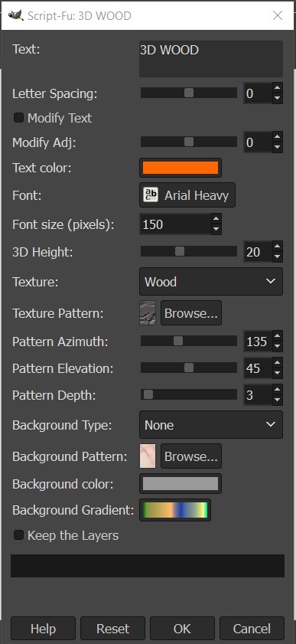Browse for a Texture Pattern
296x644 pixels.
[191, 313]
